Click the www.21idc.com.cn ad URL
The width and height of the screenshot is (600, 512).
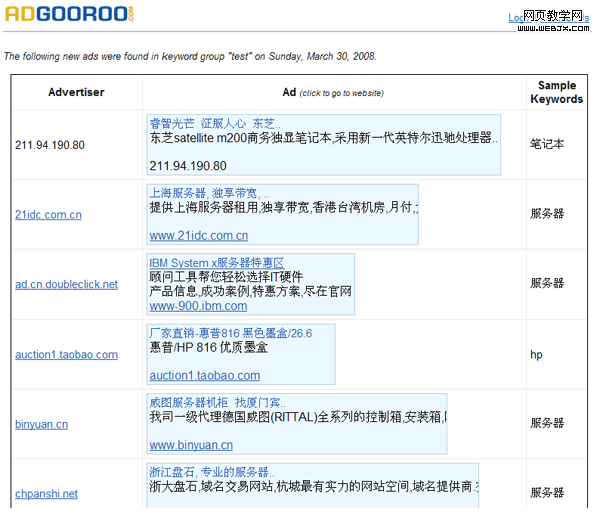[x=198, y=236]
